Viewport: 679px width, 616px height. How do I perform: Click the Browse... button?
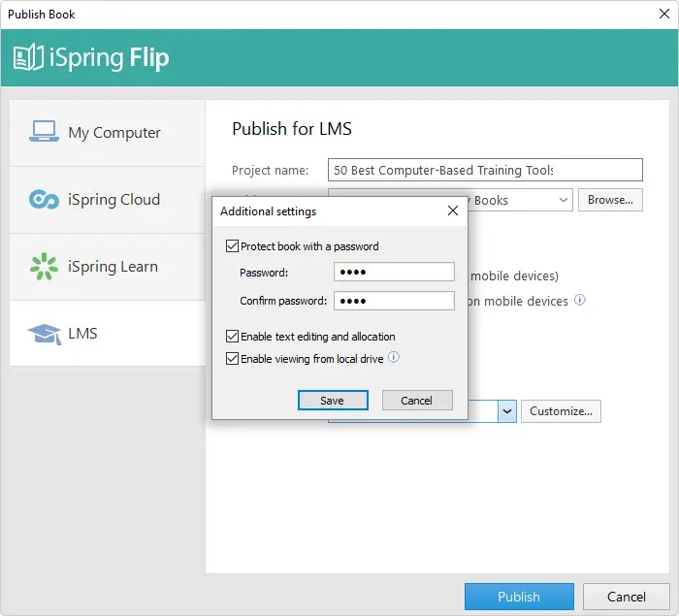point(610,200)
